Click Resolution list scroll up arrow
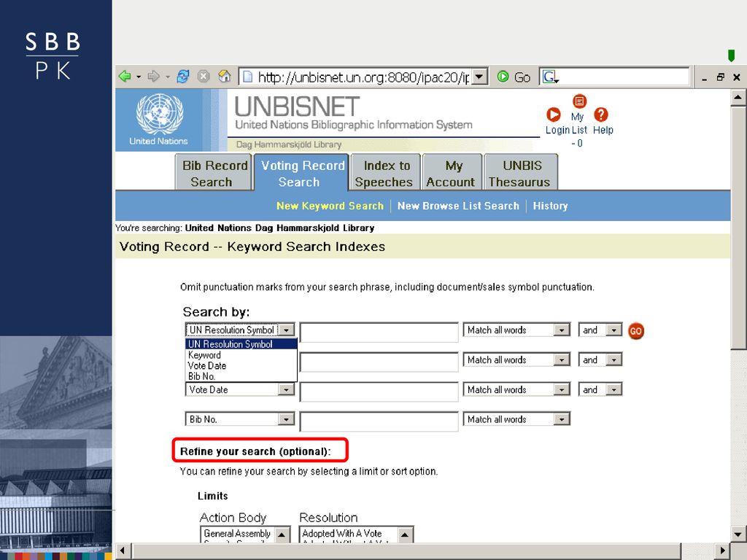747x560 pixels. pos(404,534)
